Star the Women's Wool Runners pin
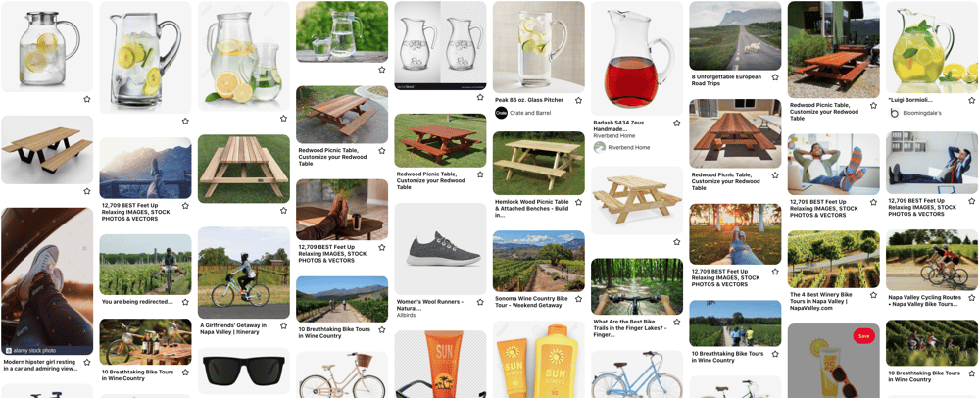980x398 pixels. click(x=480, y=302)
